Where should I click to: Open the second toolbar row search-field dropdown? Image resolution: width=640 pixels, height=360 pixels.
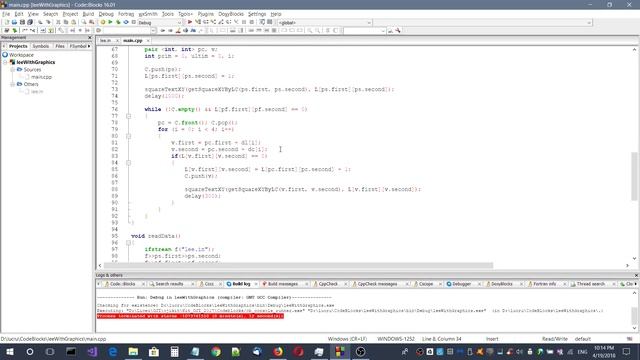pos(153,31)
